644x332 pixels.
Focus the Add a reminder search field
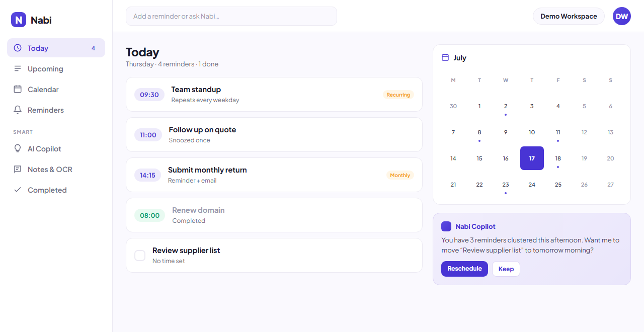(x=231, y=16)
